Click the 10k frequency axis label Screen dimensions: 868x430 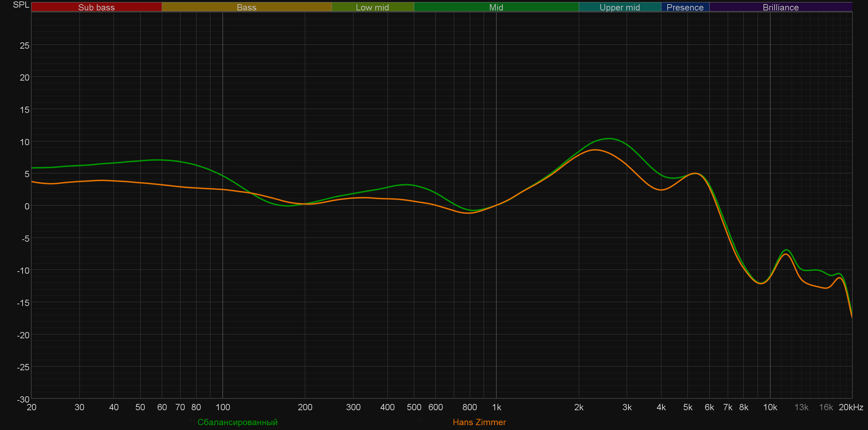tap(770, 407)
